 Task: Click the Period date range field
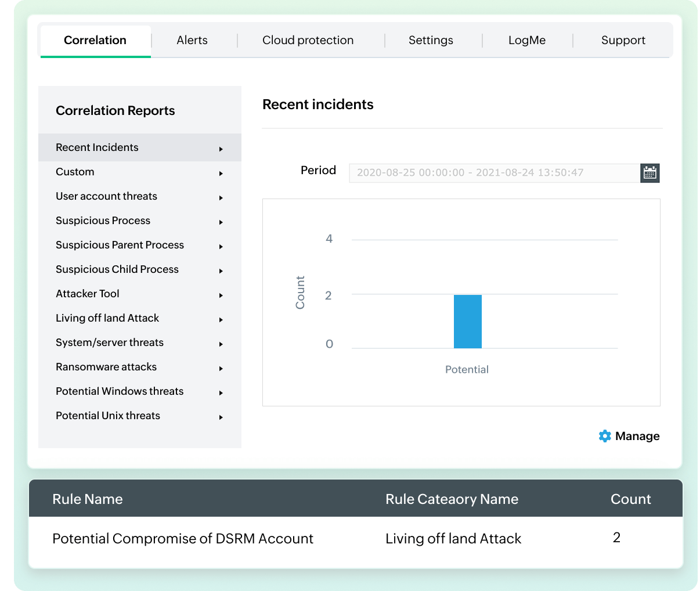tap(494, 172)
